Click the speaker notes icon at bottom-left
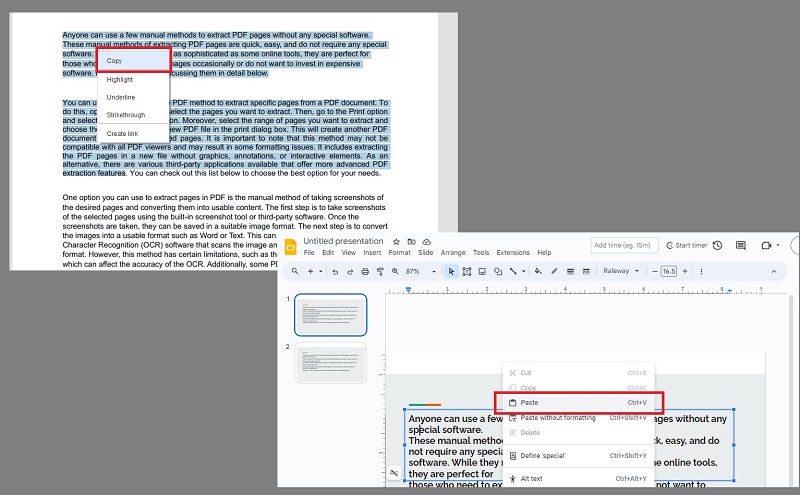 (x=394, y=473)
